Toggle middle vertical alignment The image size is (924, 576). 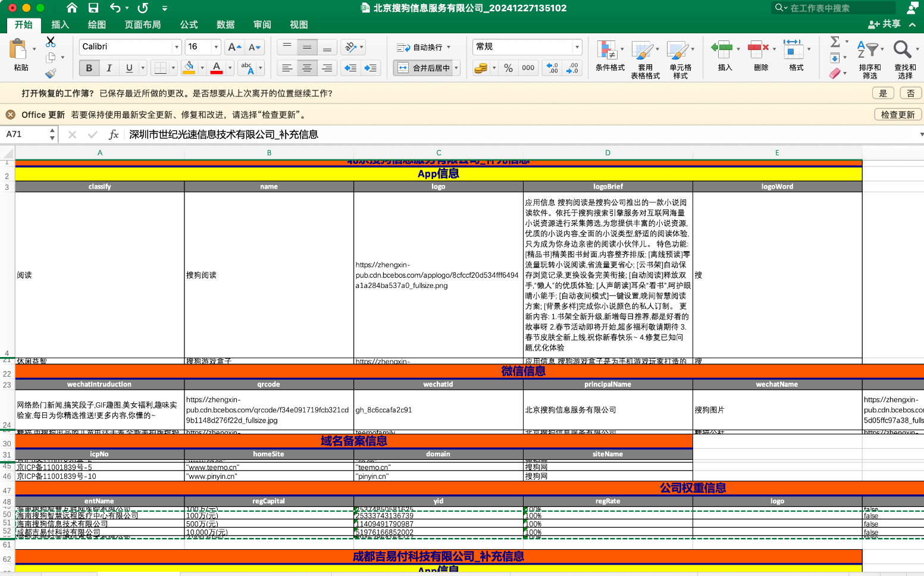coord(307,47)
